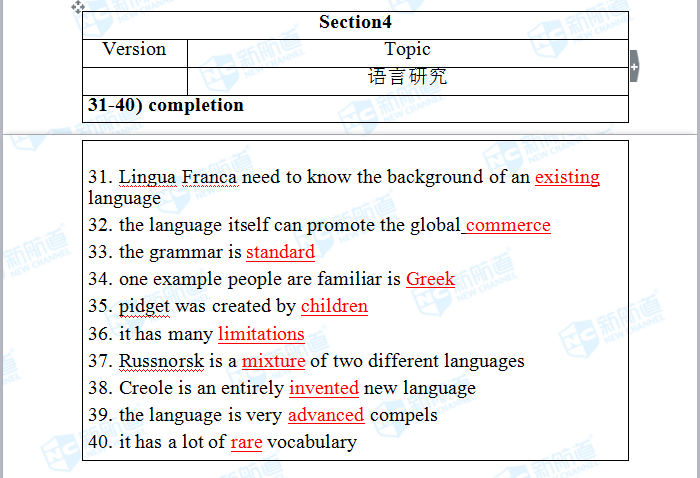
Task: Click the Topic header cell
Action: [407, 50]
